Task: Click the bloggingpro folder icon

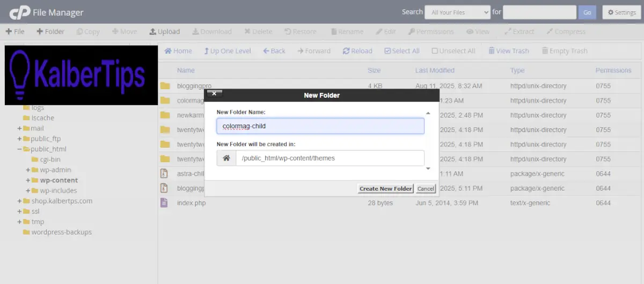Action: point(165,86)
